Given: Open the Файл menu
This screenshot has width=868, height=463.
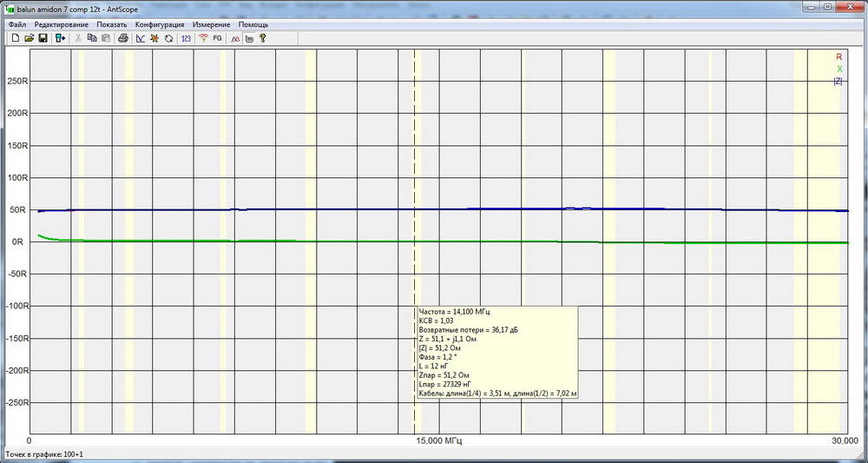Looking at the screenshot, I should point(17,24).
